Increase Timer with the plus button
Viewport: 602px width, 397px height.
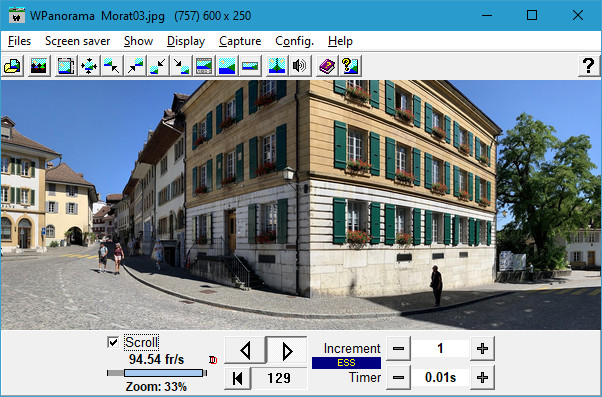pos(482,377)
